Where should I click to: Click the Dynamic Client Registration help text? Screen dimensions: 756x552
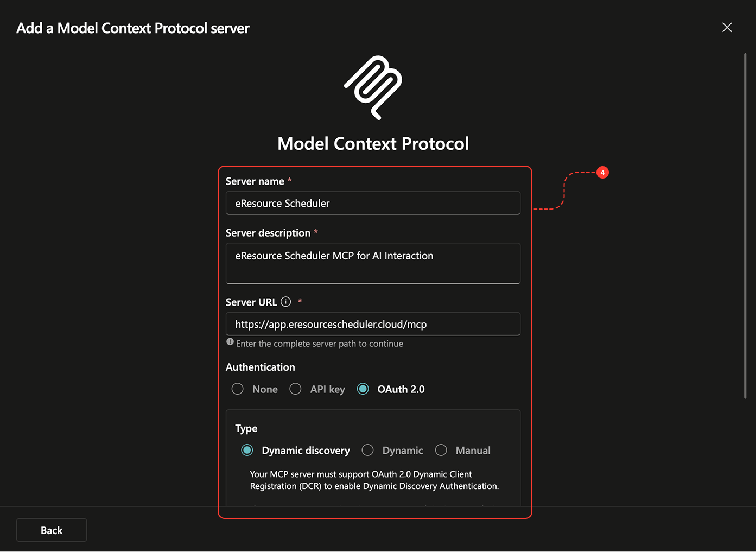374,480
